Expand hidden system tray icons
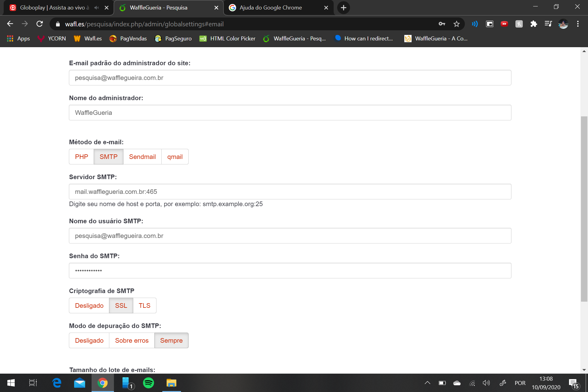588x392 pixels. [x=427, y=383]
